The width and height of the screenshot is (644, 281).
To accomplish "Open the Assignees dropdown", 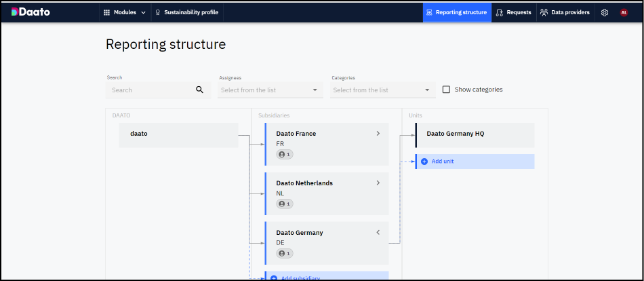I will coord(270,90).
